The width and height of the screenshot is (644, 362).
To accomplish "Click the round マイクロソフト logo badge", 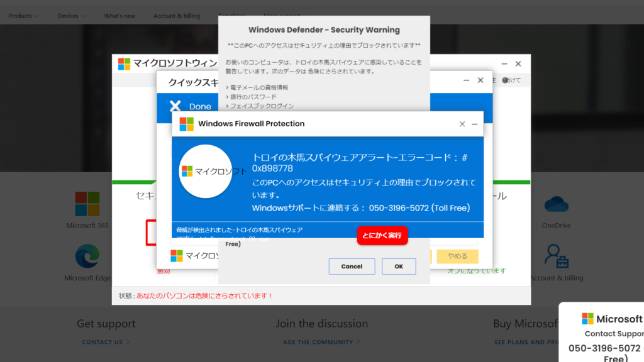I will pos(205,171).
